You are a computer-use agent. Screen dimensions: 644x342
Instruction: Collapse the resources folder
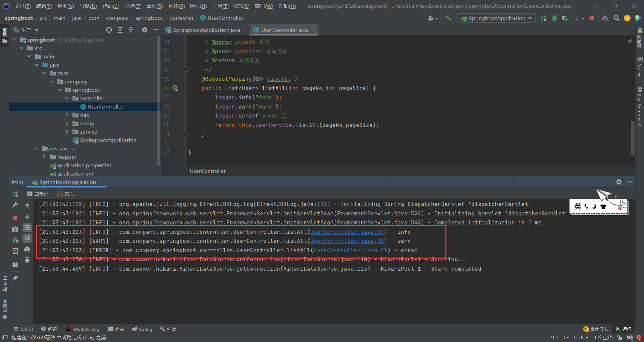tap(37, 148)
